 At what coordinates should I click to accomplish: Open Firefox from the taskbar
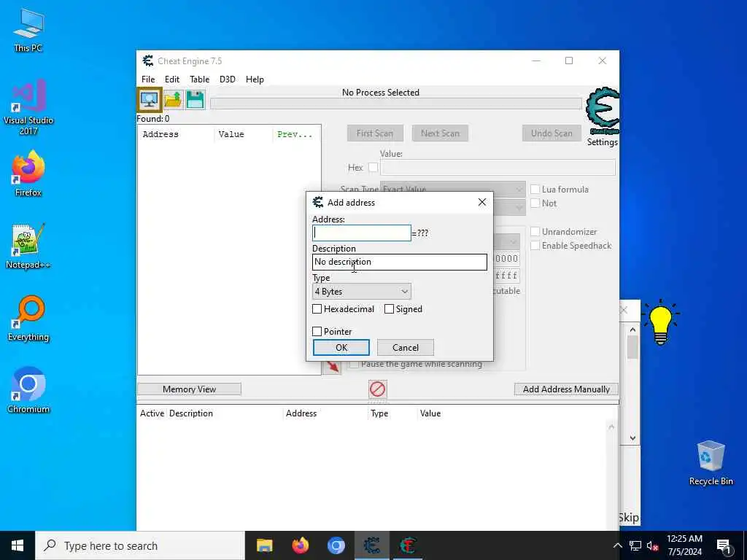click(300, 545)
